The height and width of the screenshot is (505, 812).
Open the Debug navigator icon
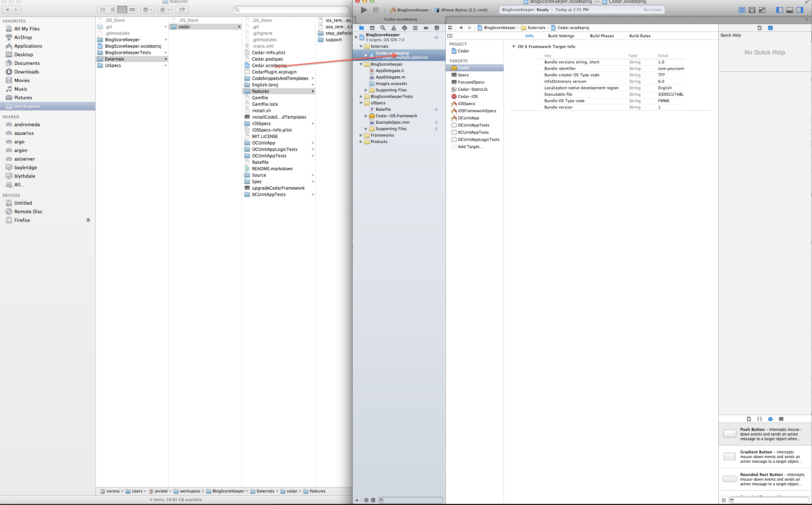(x=415, y=28)
